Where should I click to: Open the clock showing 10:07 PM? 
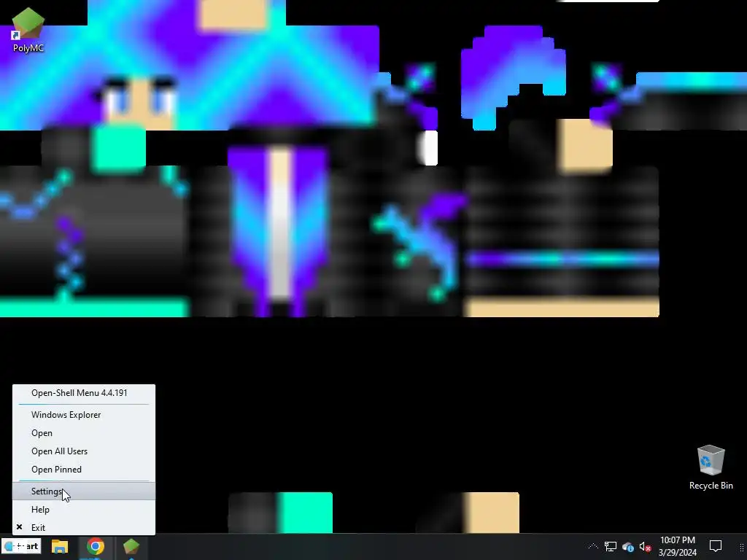[678, 546]
